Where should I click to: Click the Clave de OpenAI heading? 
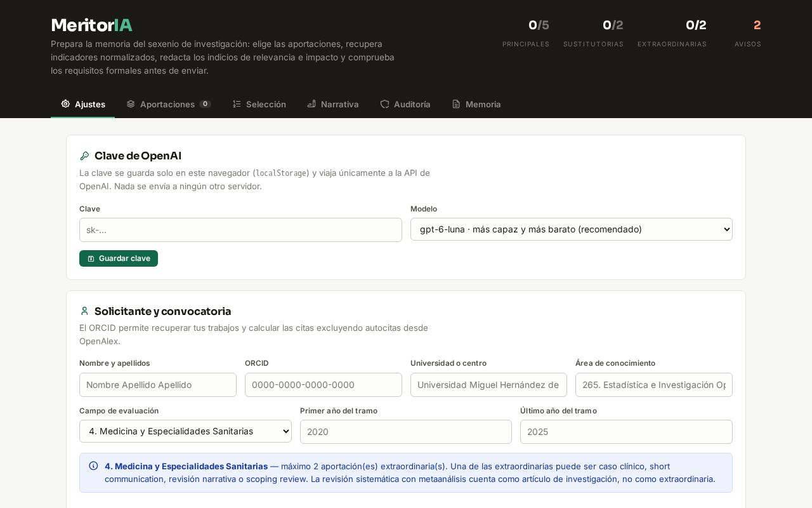[x=138, y=156]
